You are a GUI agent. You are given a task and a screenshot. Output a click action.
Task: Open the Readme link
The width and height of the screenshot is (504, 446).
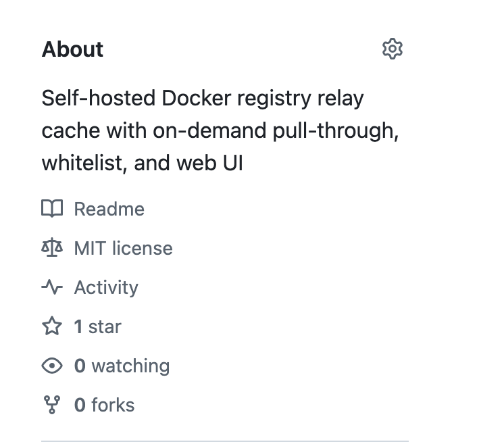tap(109, 209)
